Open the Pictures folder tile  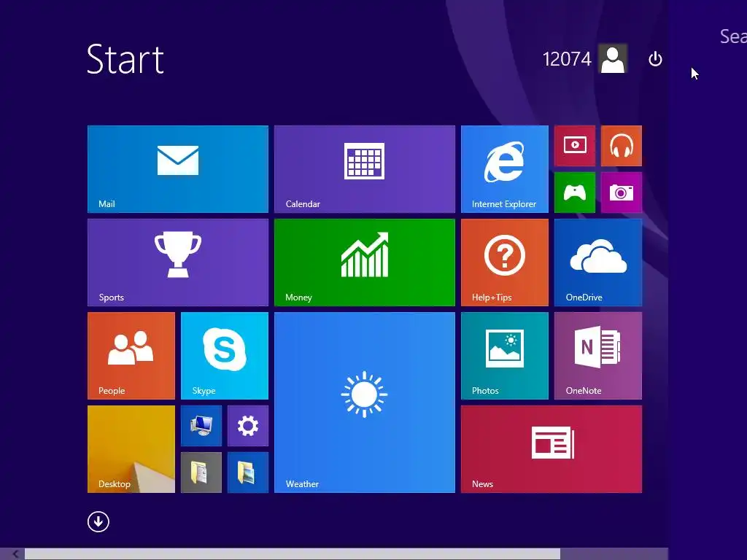tap(248, 472)
